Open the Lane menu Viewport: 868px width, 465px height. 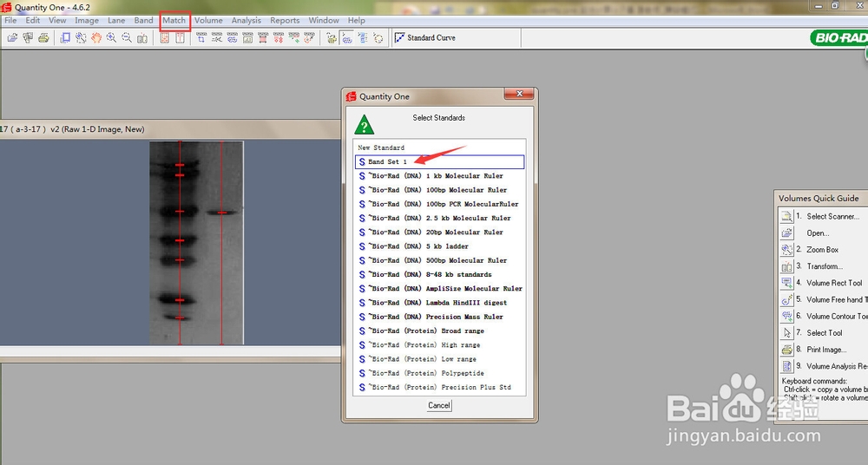(116, 21)
